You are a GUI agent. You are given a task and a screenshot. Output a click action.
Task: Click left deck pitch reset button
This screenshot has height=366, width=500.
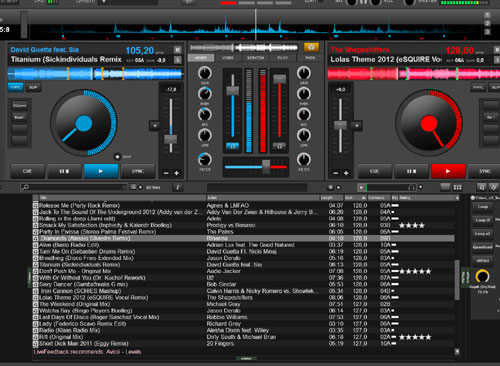click(154, 126)
